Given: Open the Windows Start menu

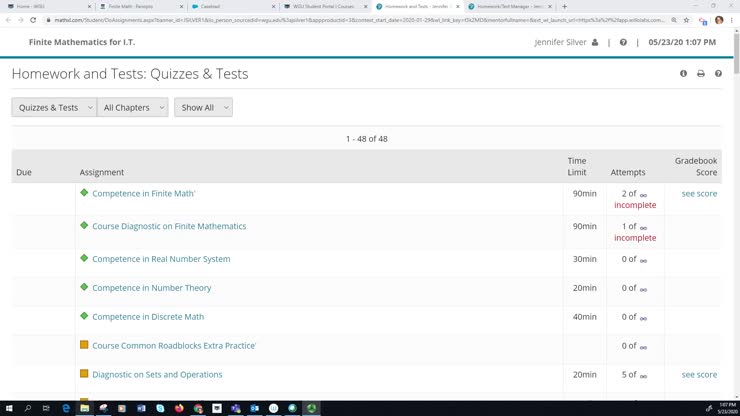Looking at the screenshot, I should coord(9,408).
